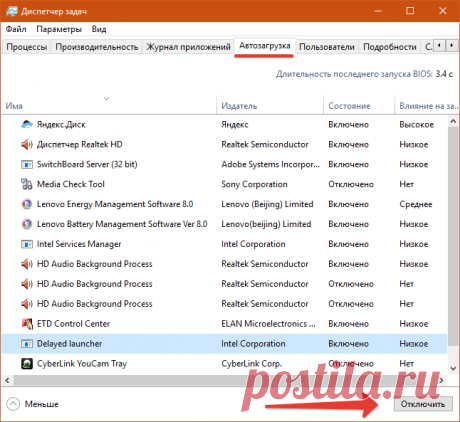Click the Media Check Tool icon

(x=27, y=184)
